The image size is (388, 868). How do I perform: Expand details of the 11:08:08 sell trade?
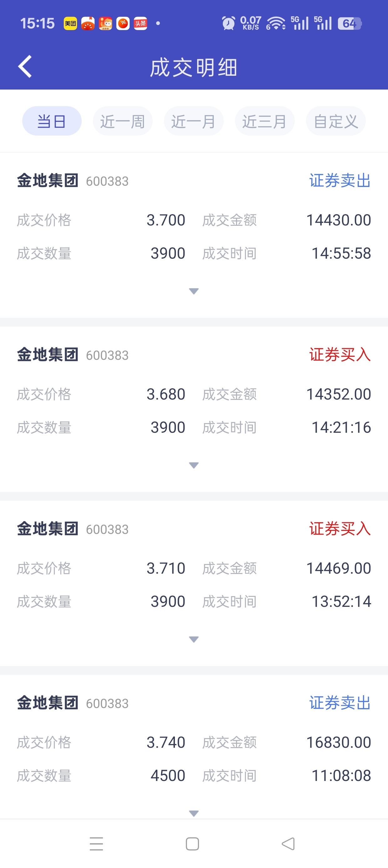click(x=194, y=814)
